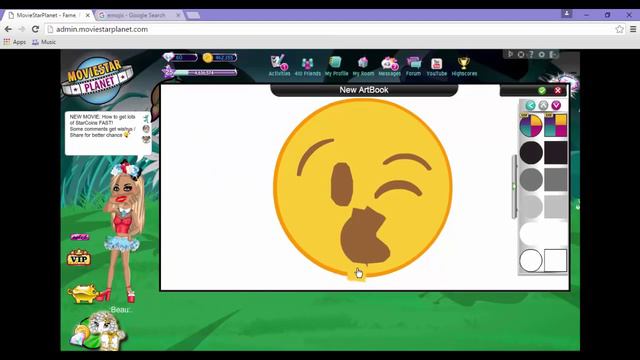The width and height of the screenshot is (640, 360).
Task: Close the Google Search tab
Action: pyautogui.click(x=178, y=15)
